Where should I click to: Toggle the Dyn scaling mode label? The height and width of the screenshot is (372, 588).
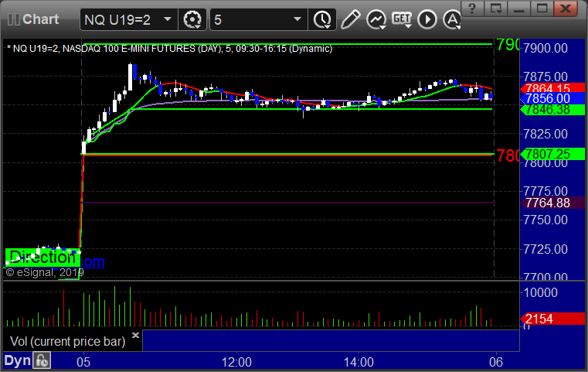point(17,360)
